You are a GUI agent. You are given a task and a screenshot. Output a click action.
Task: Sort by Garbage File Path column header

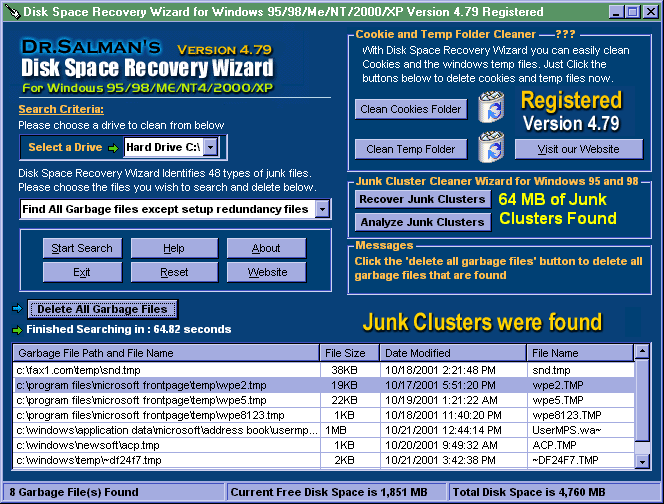coord(166,353)
